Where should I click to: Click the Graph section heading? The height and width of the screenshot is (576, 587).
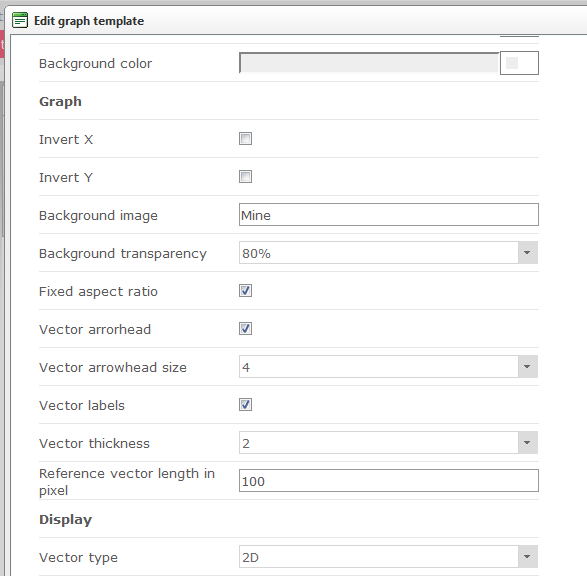point(60,102)
